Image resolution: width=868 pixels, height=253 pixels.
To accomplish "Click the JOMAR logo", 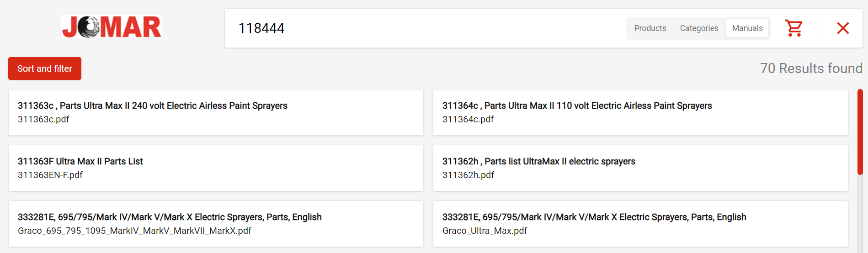I will point(112,26).
